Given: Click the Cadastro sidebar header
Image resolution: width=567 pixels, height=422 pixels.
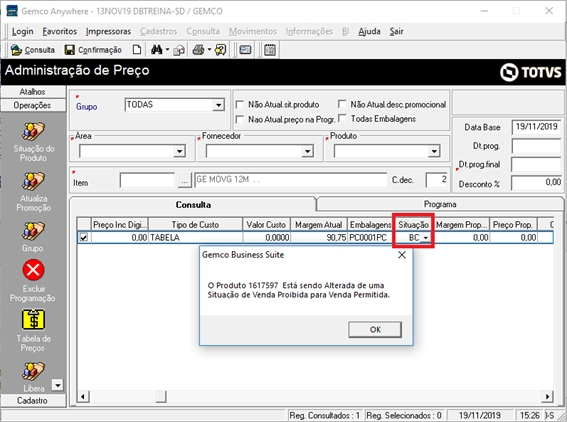Looking at the screenshot, I should pos(33,401).
